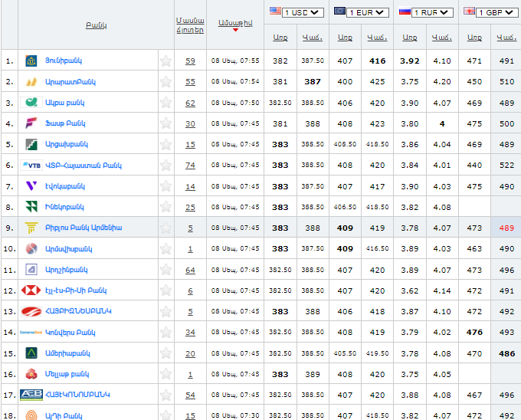Image resolution: width=521 pixels, height=420 pixels.
Task: Toggle favorite star for Ամերիաբանկ
Action: 165,353
